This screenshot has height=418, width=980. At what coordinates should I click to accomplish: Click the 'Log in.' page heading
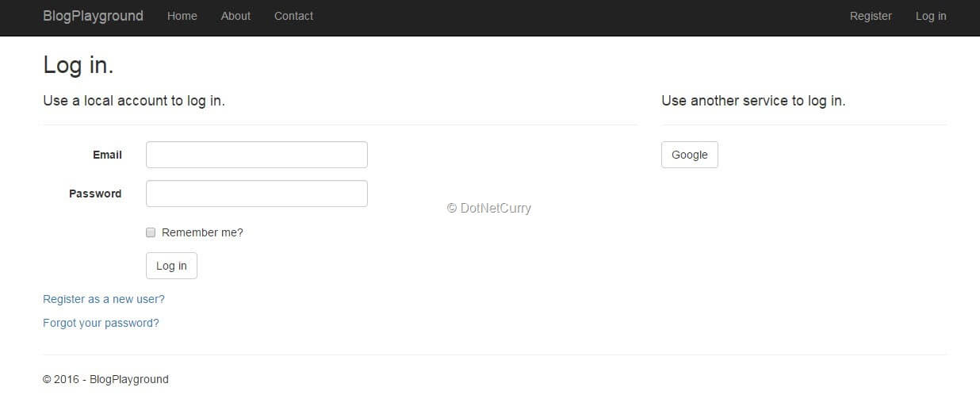coord(78,65)
